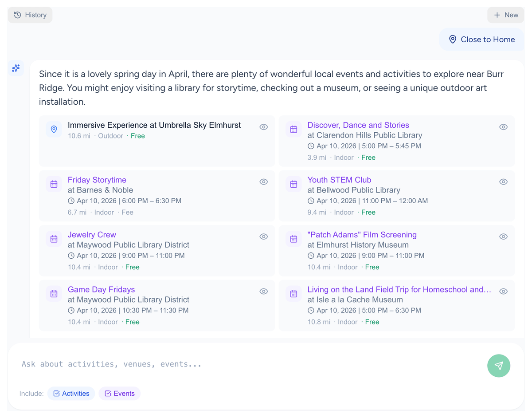The width and height of the screenshot is (532, 418).
Task: Click clock icon in Youth STEM Club card
Action: [311, 201]
